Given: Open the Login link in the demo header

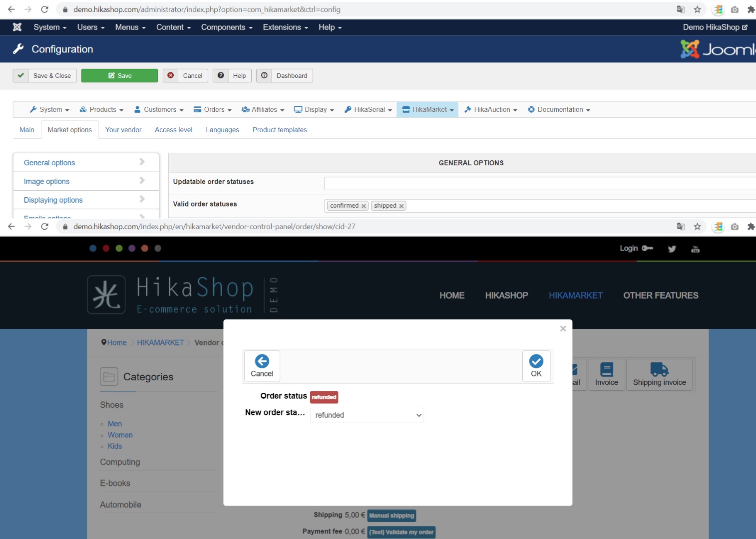Looking at the screenshot, I should click(636, 249).
